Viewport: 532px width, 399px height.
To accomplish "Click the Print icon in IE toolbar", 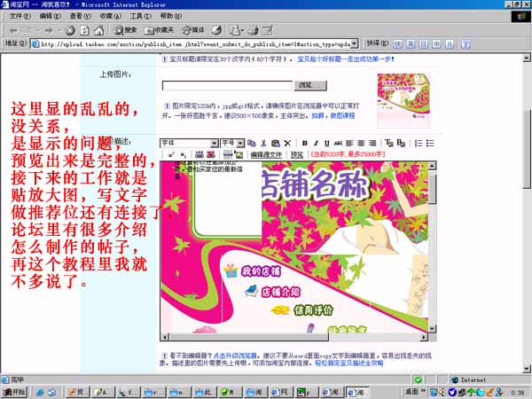I will coord(253,30).
